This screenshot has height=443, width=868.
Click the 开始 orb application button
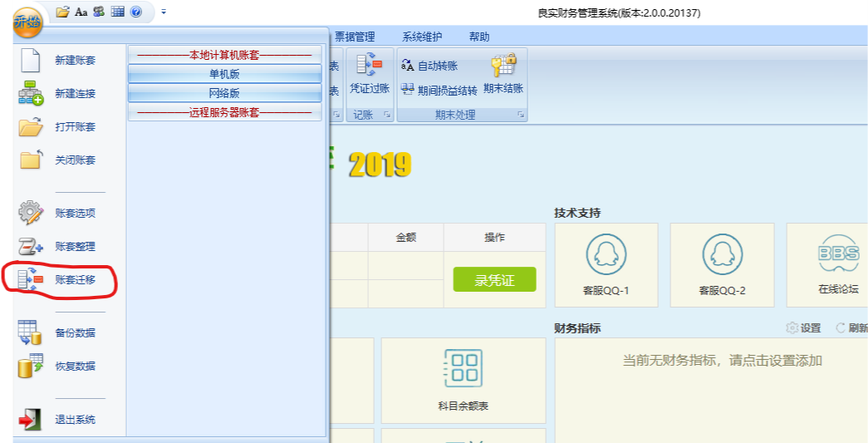(x=27, y=22)
